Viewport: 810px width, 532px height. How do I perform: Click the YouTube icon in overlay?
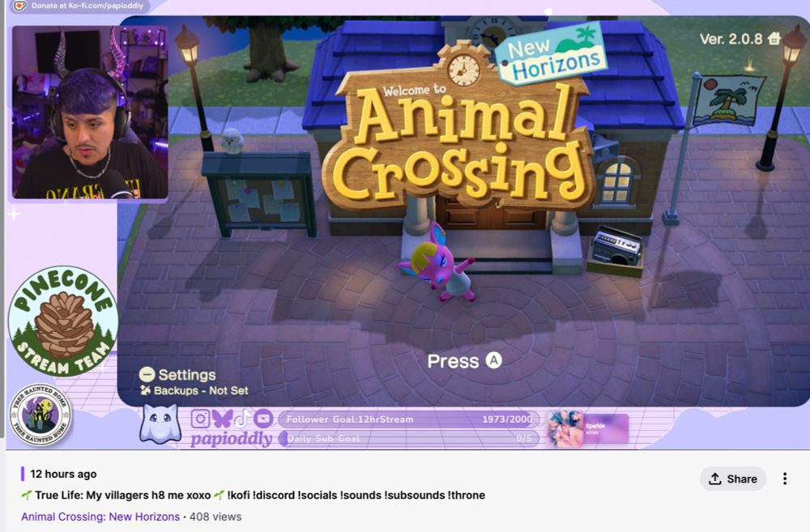(263, 418)
